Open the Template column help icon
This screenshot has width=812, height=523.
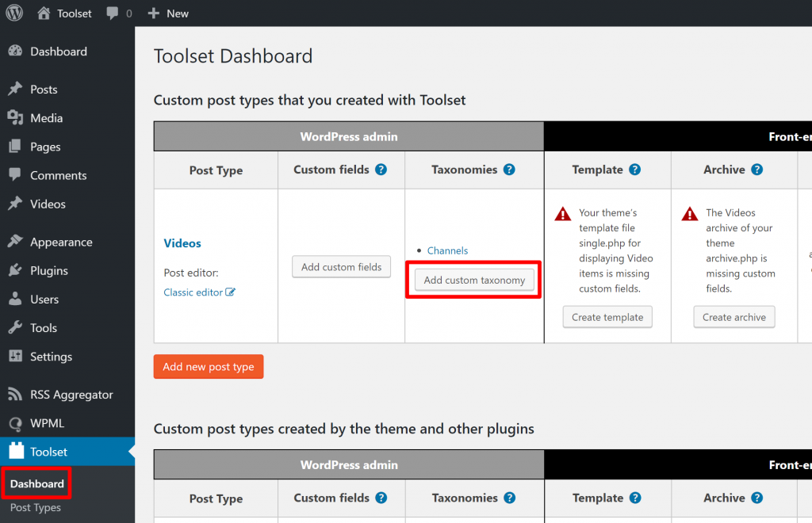[x=635, y=170]
